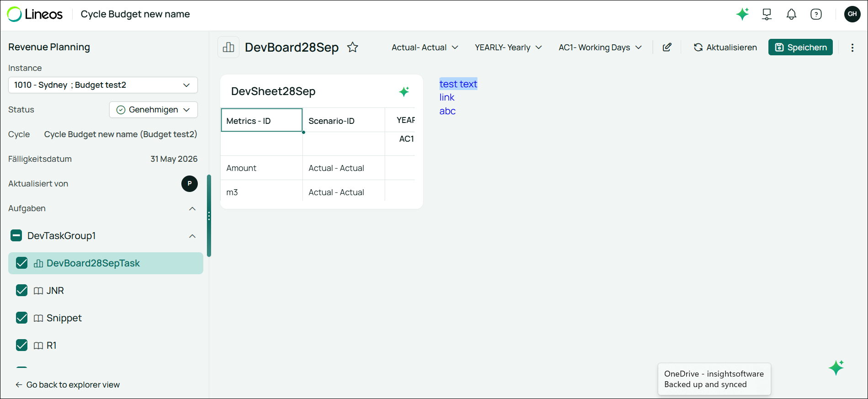
Task: Open the presentation screen icon in header
Action: (x=767, y=14)
